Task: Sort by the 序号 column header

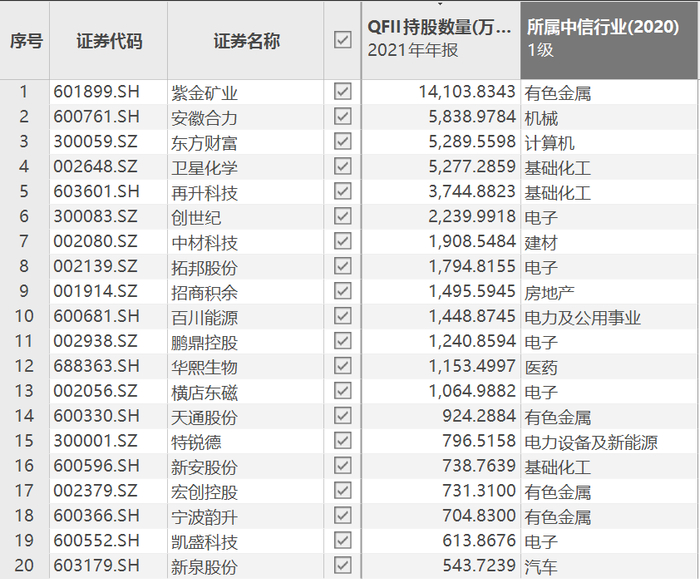Action: click(26, 41)
